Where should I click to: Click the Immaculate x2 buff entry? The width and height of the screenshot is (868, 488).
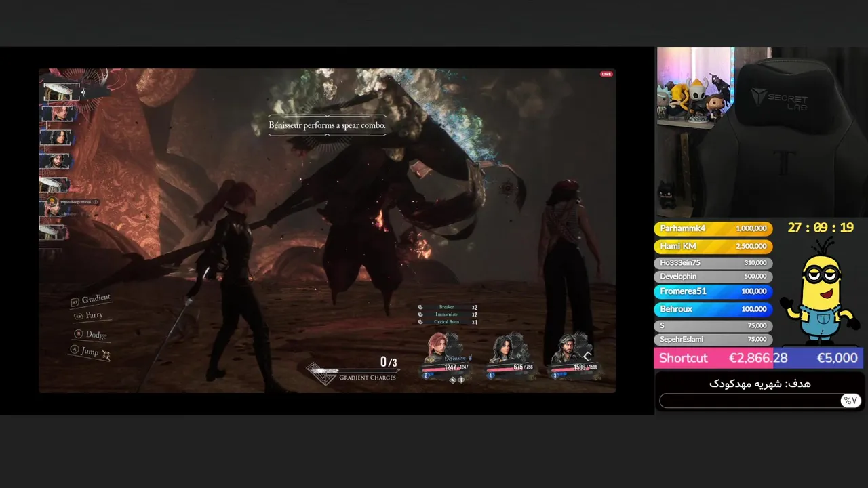[448, 314]
